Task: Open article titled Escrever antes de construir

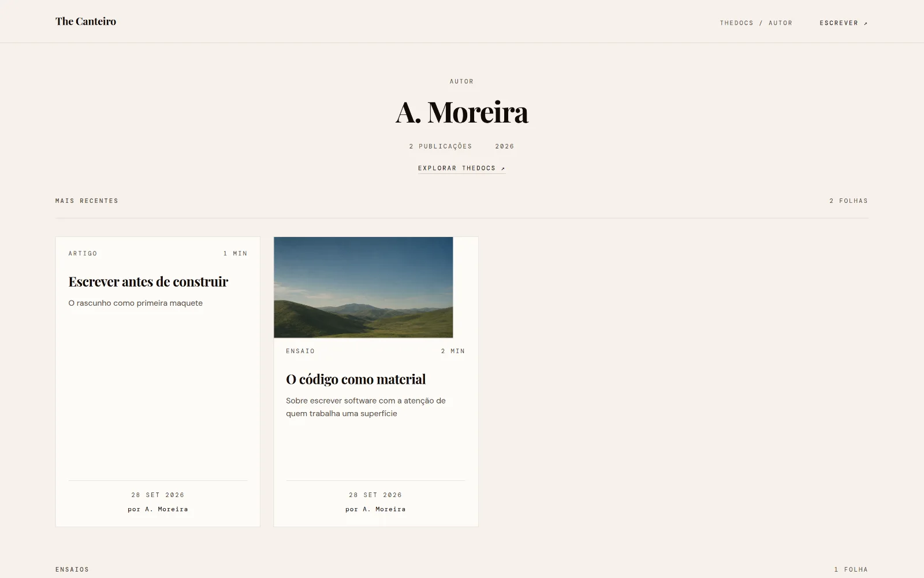Action: 148,281
